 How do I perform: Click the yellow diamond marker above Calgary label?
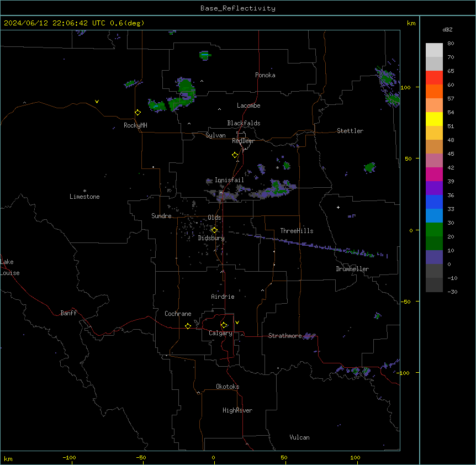click(224, 325)
